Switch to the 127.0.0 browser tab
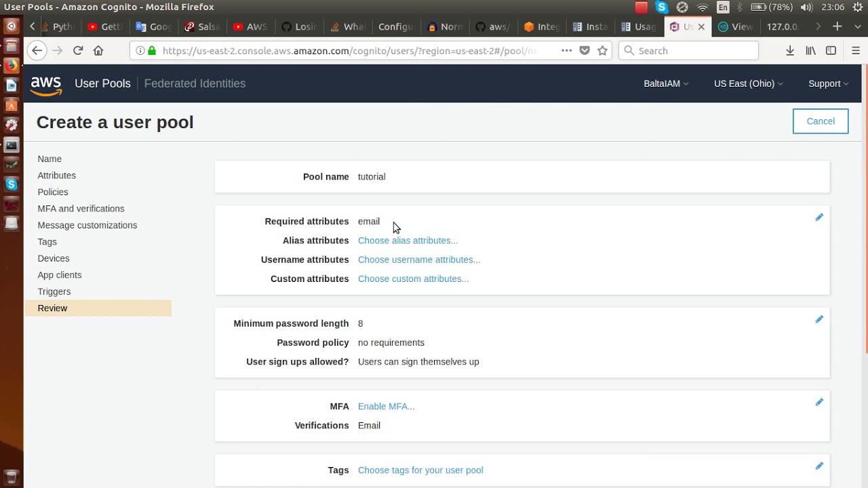 (x=782, y=26)
